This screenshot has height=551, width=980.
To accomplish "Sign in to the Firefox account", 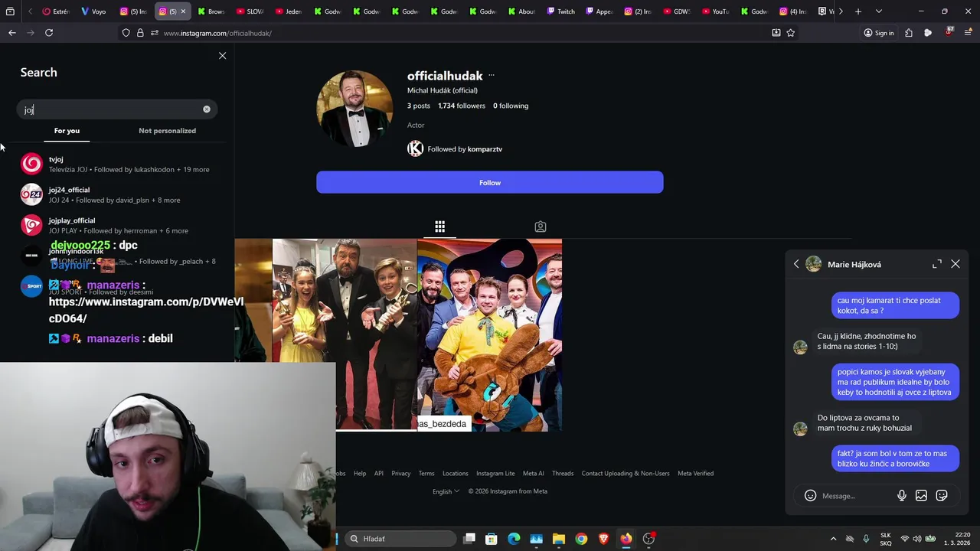I will click(x=879, y=33).
